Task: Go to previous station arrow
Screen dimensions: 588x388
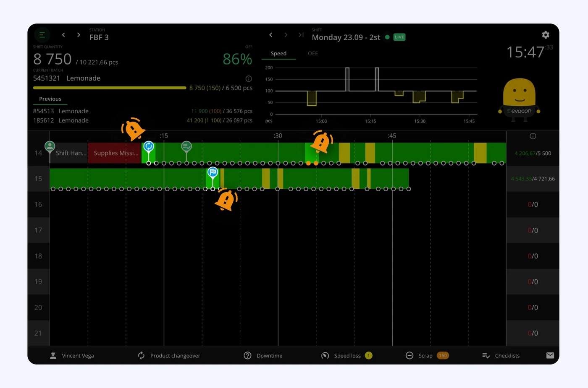Action: click(63, 35)
